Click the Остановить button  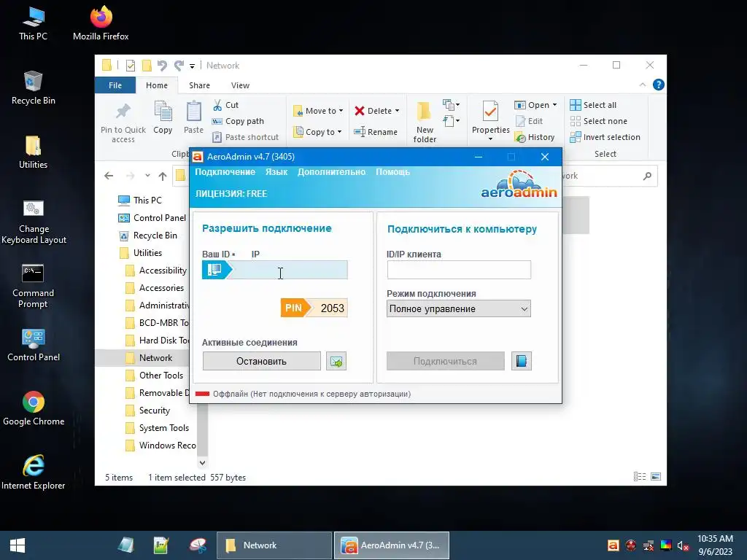262,361
